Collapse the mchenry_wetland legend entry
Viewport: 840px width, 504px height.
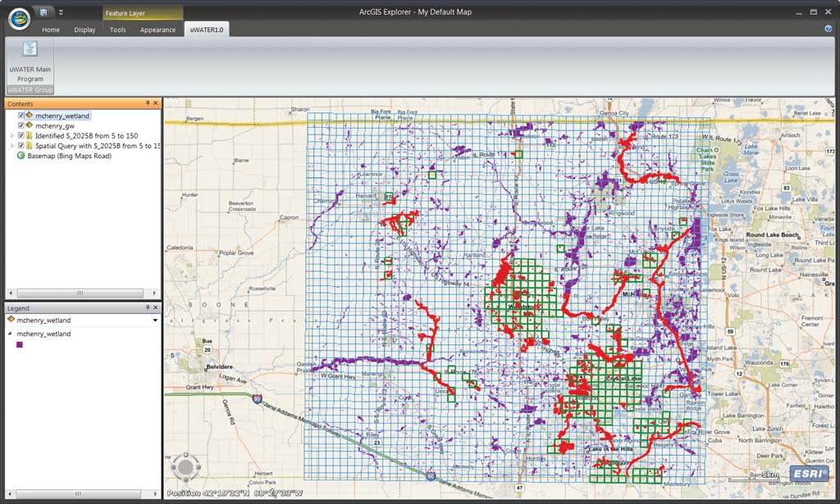(x=10, y=334)
